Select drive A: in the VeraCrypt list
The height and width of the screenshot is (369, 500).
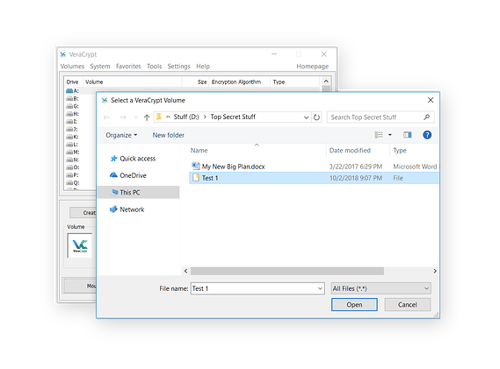(x=72, y=91)
